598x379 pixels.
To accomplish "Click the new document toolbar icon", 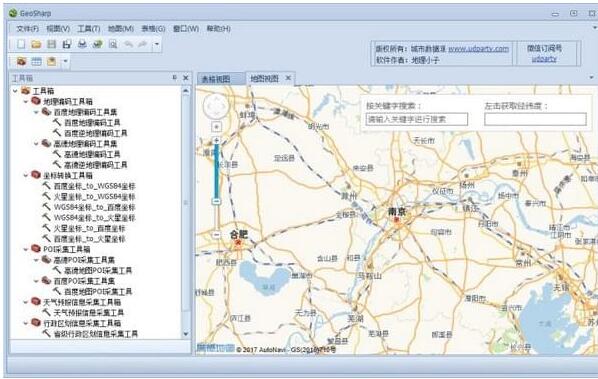I will pos(21,44).
